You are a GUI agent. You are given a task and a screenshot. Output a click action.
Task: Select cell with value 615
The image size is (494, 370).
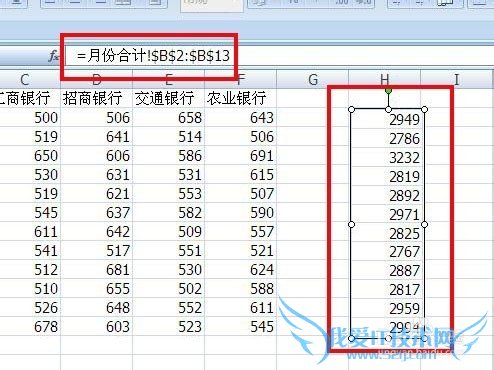[241, 174]
